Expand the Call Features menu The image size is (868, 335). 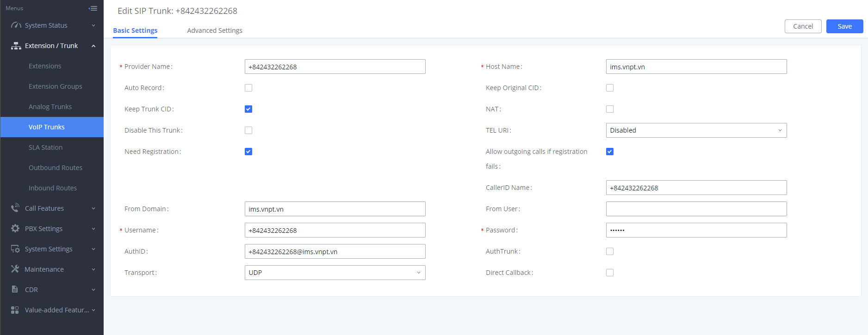pyautogui.click(x=52, y=208)
